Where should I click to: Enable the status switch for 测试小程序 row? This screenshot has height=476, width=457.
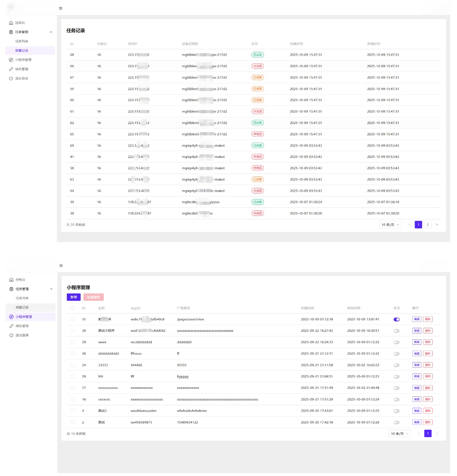[397, 331]
